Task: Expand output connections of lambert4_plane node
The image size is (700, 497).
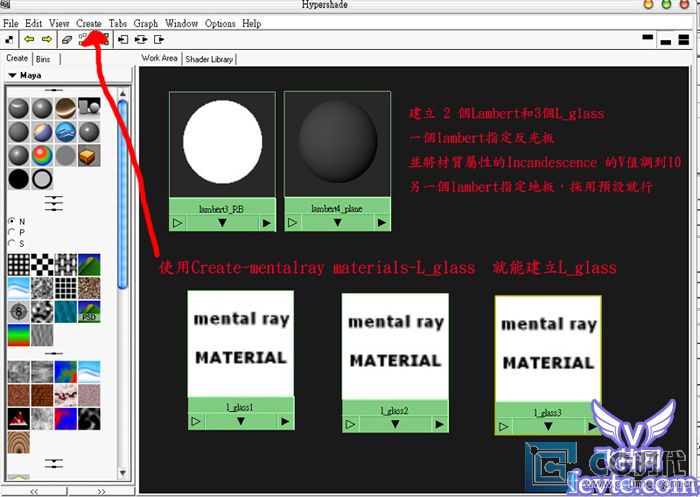Action: point(382,222)
